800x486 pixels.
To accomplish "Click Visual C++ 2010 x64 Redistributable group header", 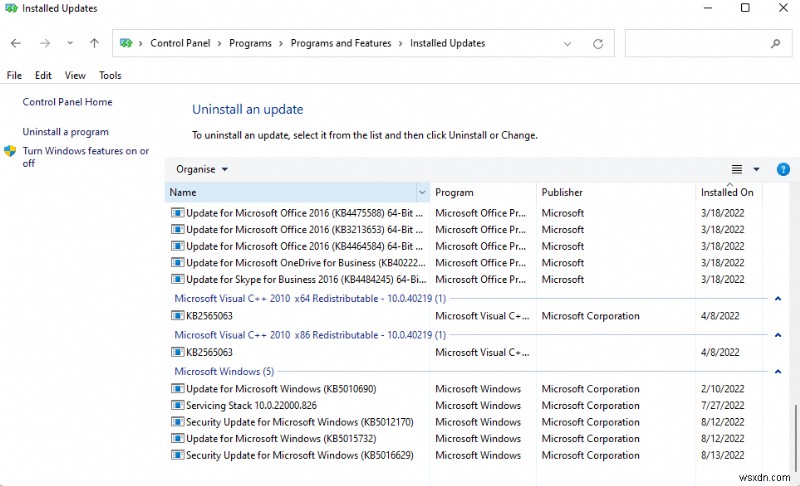I will (310, 299).
